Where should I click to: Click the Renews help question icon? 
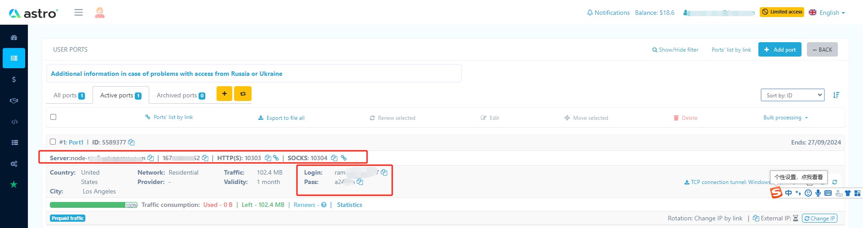(x=324, y=205)
